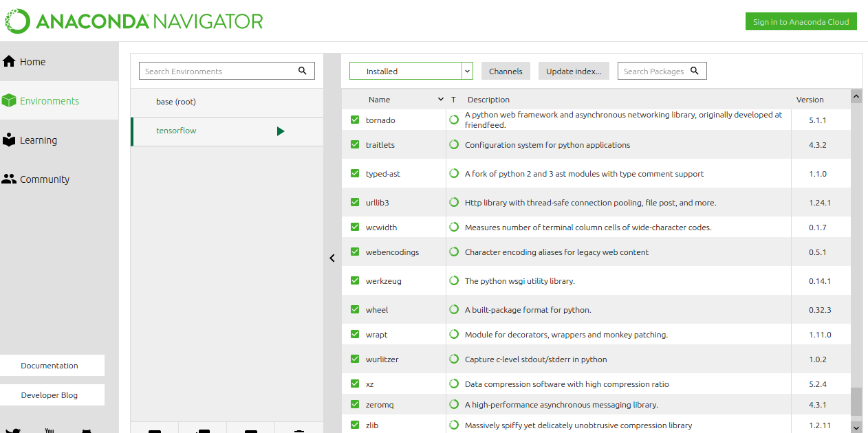
Task: Click the Anaconda Navigator logo
Action: coord(135,21)
